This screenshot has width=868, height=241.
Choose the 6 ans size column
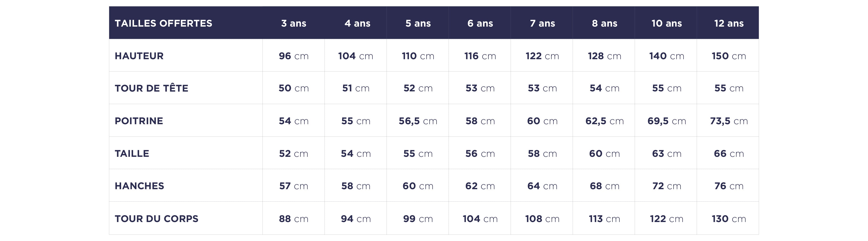480,23
